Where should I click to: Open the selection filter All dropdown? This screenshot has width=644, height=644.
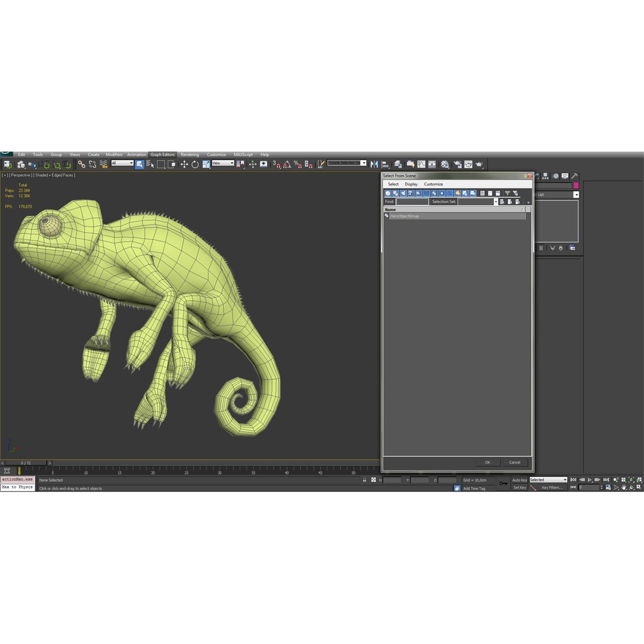(122, 163)
